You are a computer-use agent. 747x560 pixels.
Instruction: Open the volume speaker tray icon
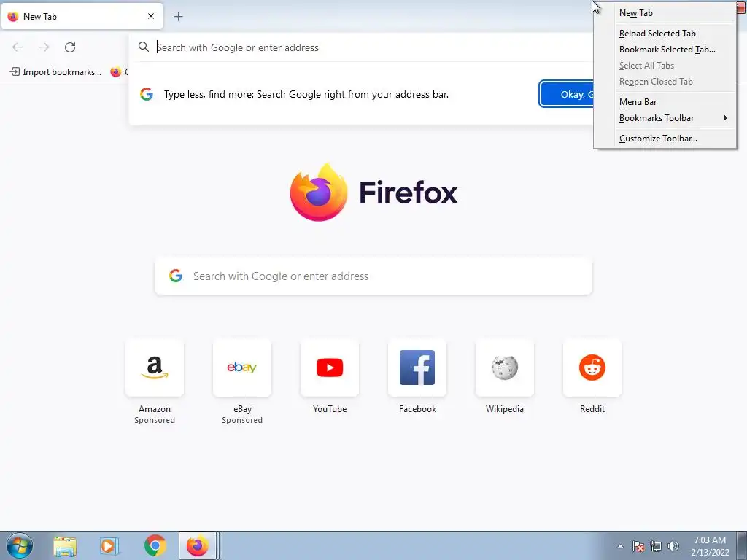[x=673, y=546]
